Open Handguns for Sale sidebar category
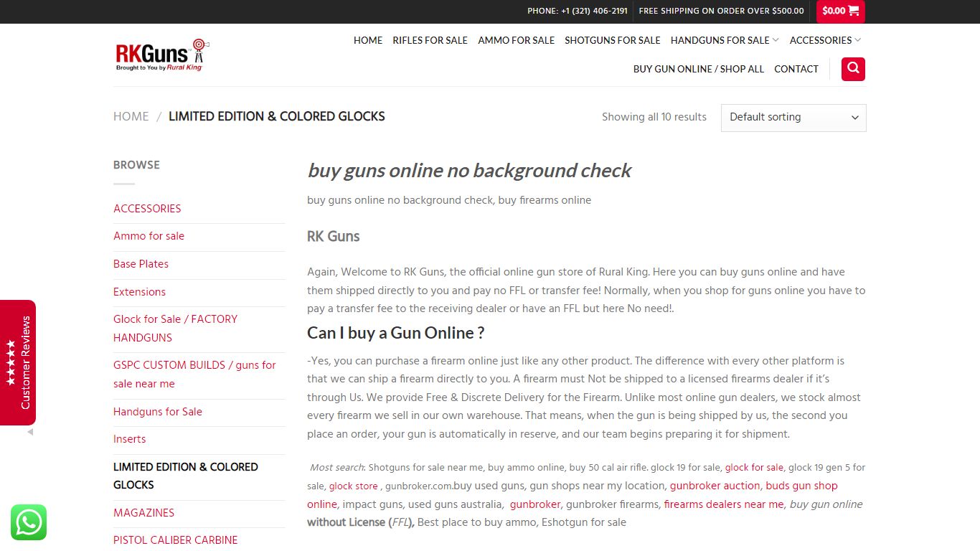Screen dimensions: 980x551 [x=158, y=412]
